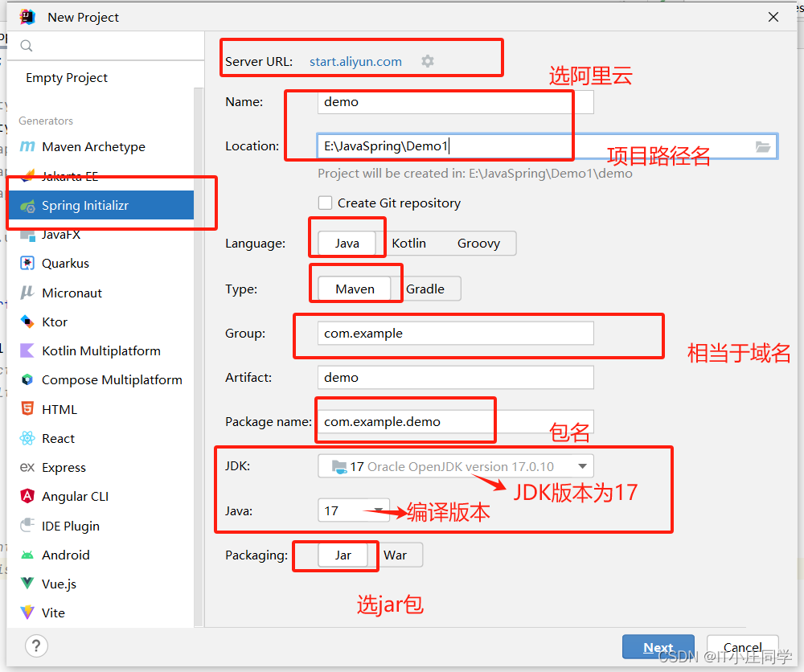The height and width of the screenshot is (672, 804).
Task: Click the React atom icon
Action: [27, 438]
